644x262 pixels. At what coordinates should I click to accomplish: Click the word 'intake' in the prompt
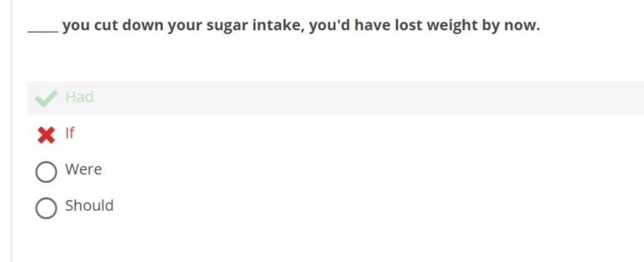tap(279, 25)
